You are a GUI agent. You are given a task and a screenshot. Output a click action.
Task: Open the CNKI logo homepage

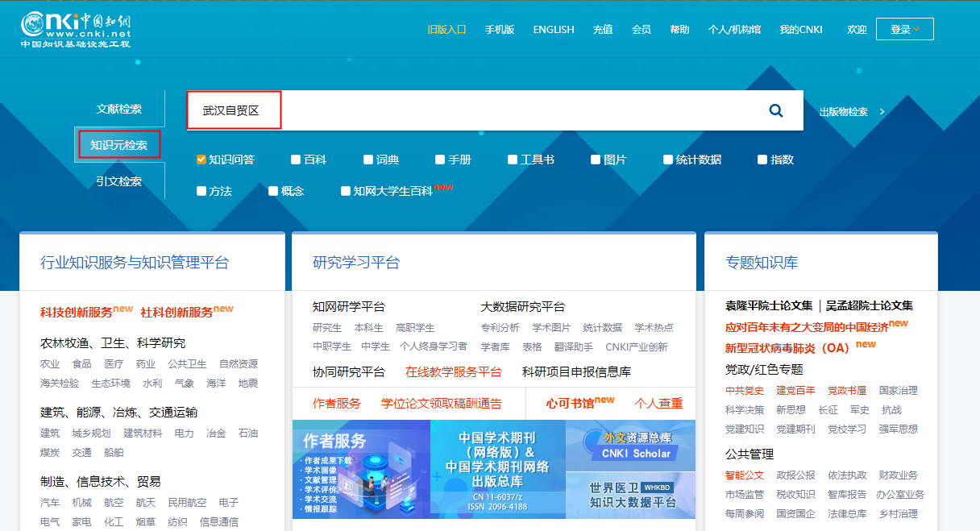point(76,30)
